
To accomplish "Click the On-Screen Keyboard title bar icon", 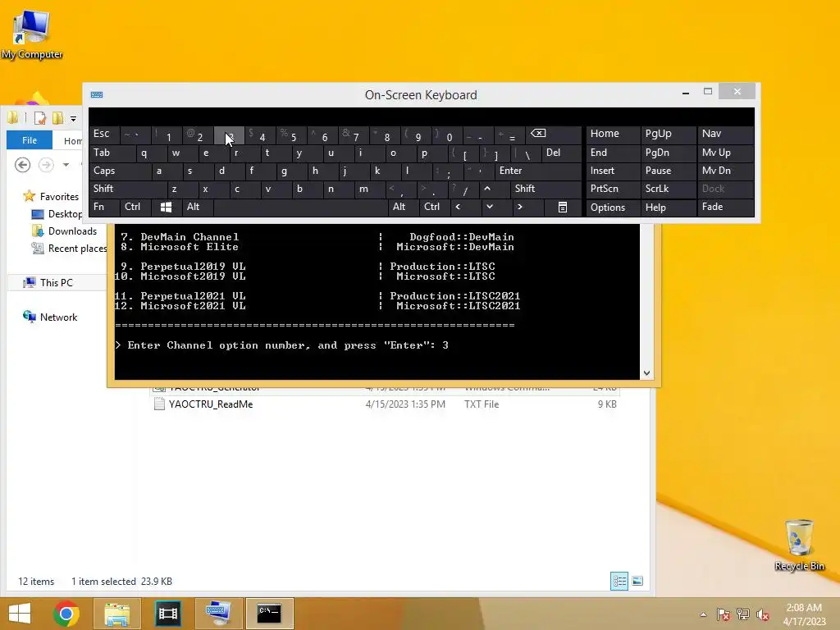I will tap(97, 95).
